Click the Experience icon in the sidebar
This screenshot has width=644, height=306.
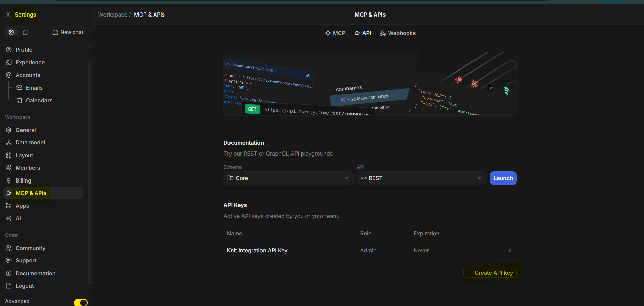9,62
